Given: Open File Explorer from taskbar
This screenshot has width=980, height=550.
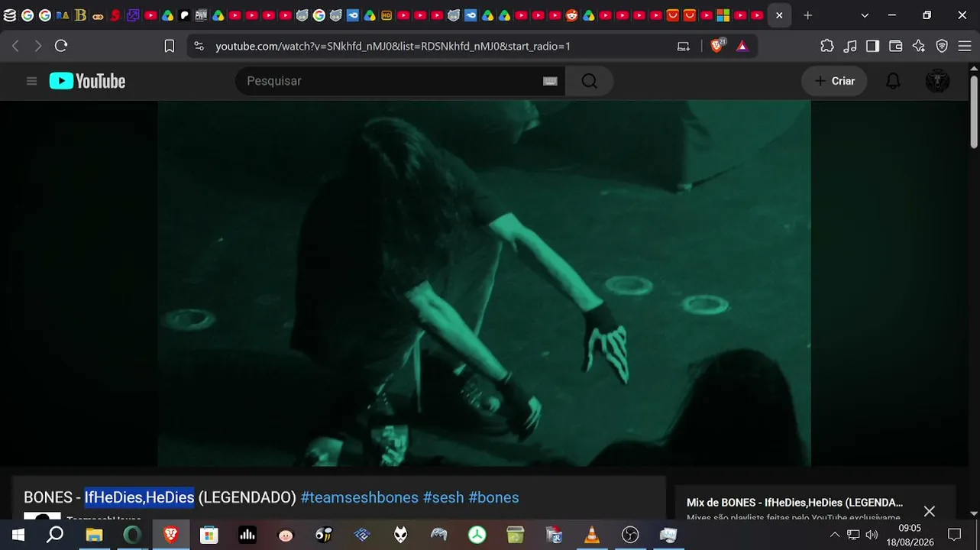Looking at the screenshot, I should click(x=94, y=535).
